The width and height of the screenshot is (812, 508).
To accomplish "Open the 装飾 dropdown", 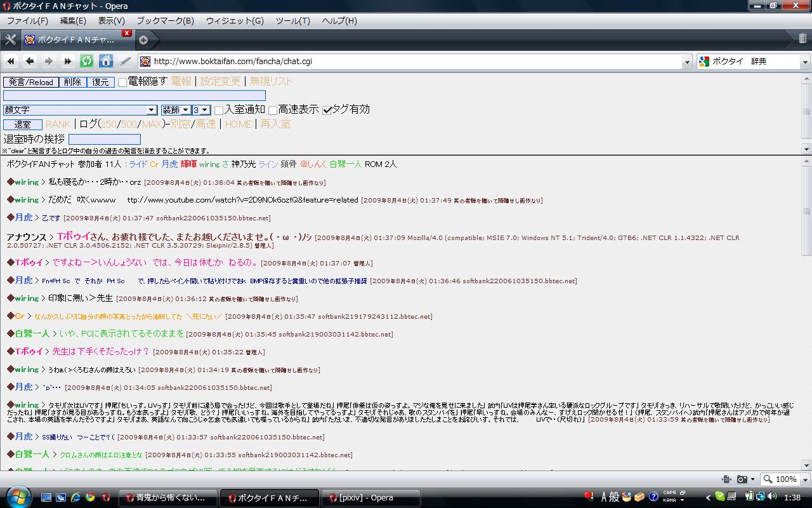I will [x=175, y=110].
